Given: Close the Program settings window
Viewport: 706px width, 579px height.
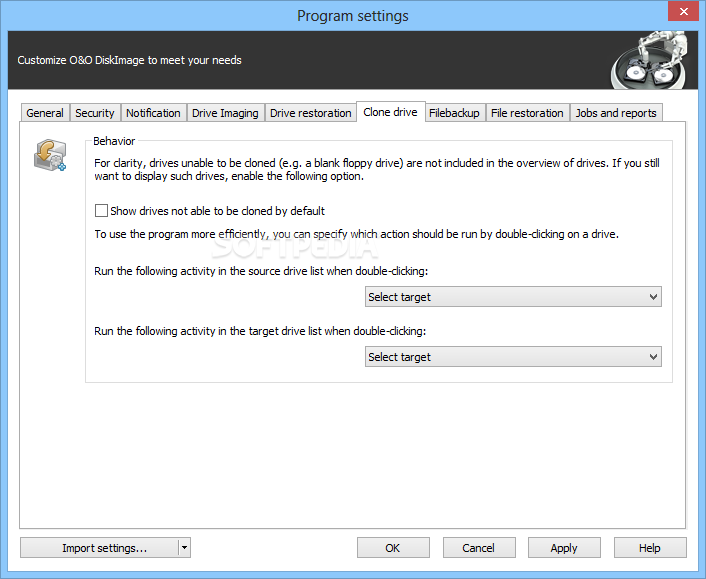Looking at the screenshot, I should click(x=683, y=11).
